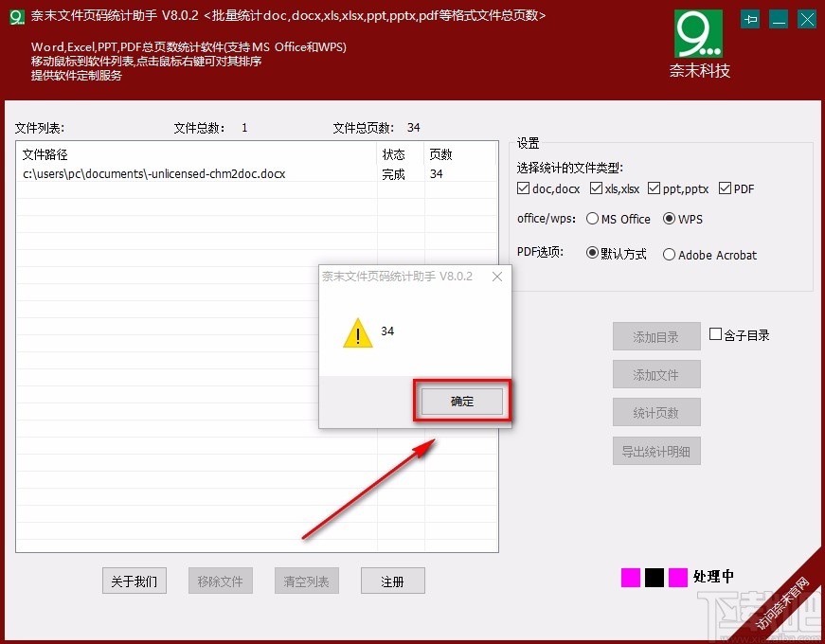Minimize the main window
The height and width of the screenshot is (644, 825).
coord(779,20)
